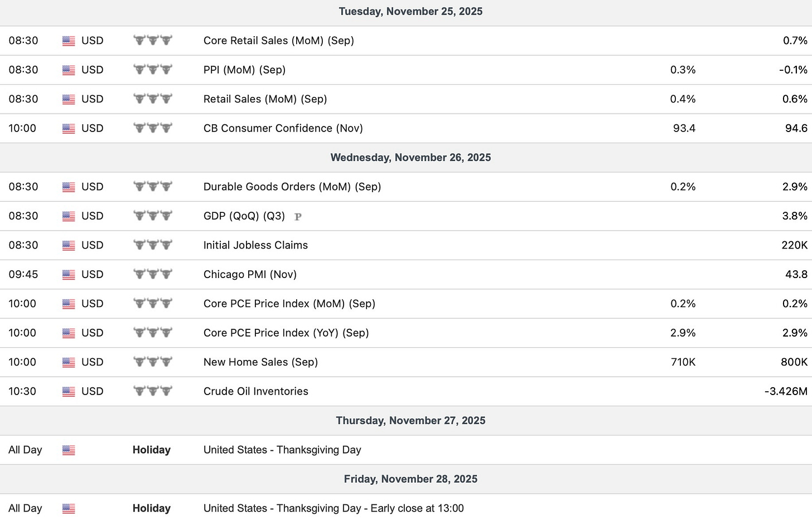Click the bull volatility icons for Core Retail Sales

click(152, 40)
